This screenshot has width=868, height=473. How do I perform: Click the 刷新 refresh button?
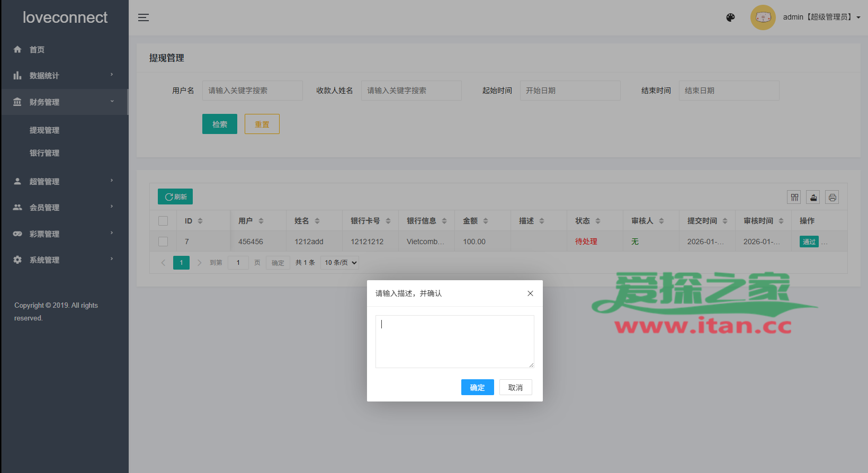click(x=175, y=197)
